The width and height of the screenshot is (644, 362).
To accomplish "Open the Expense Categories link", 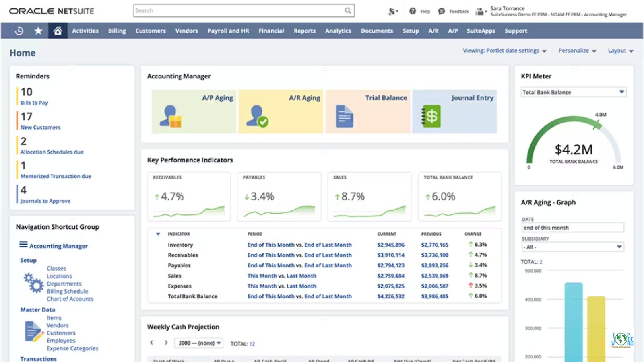I will pyautogui.click(x=72, y=348).
